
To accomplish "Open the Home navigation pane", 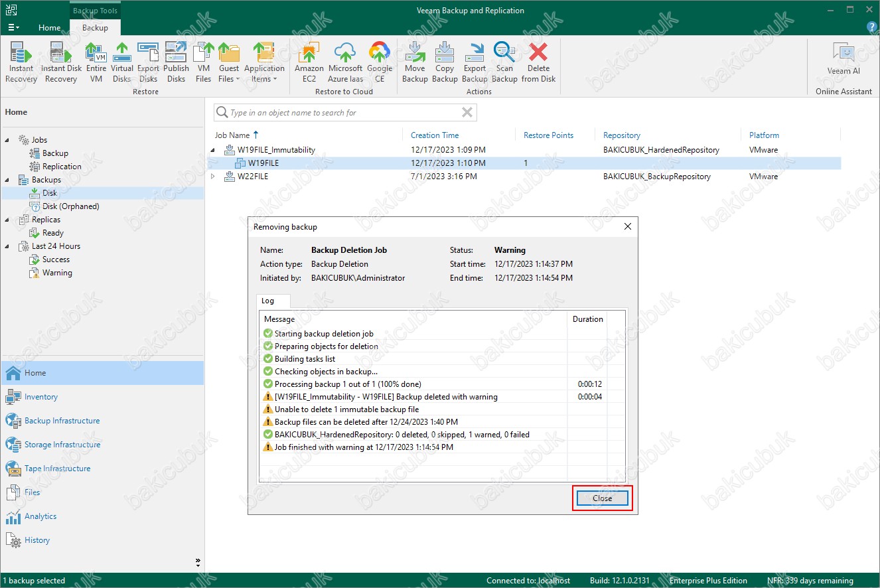I will click(x=102, y=373).
